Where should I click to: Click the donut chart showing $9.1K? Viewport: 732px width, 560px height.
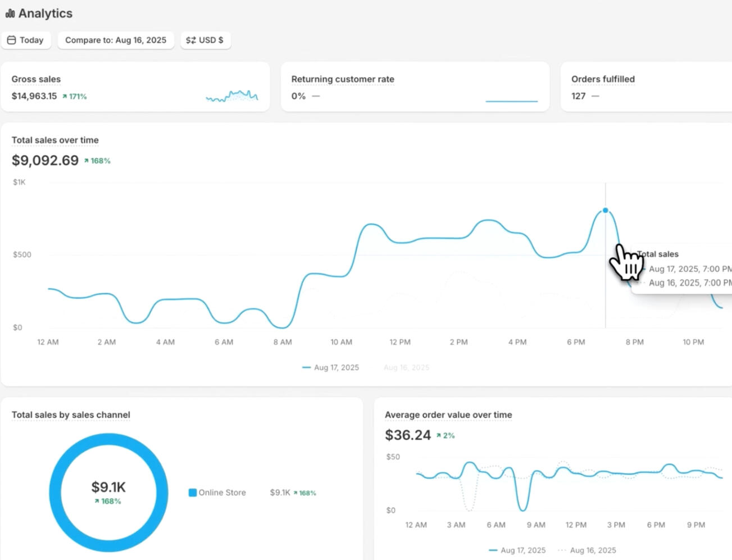click(x=108, y=439)
